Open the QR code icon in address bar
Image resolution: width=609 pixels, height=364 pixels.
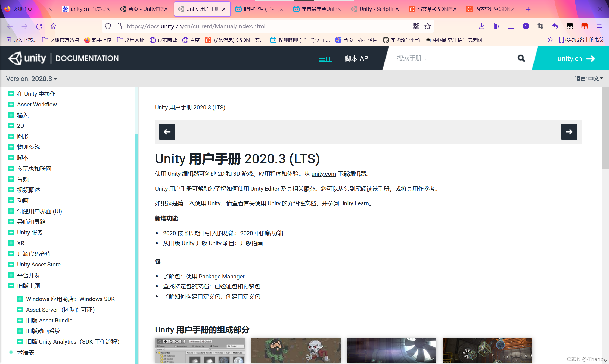[x=416, y=26]
